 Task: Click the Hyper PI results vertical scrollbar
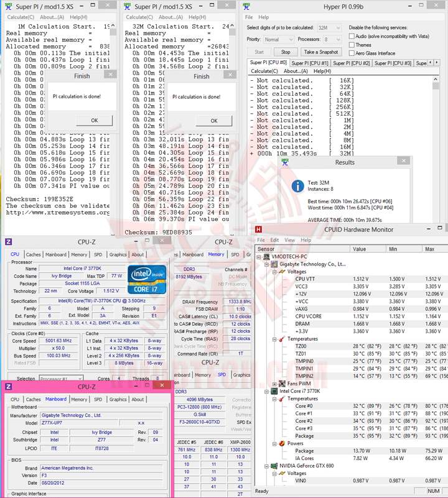[436, 114]
